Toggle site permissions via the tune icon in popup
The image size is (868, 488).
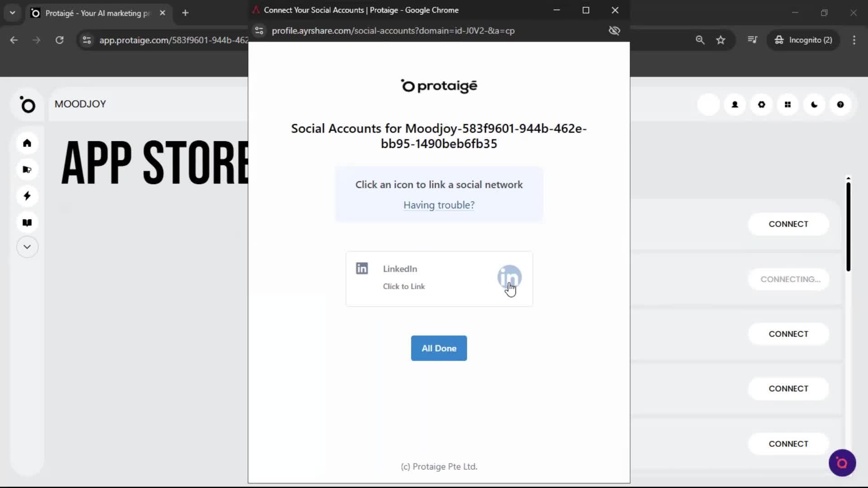(x=259, y=31)
